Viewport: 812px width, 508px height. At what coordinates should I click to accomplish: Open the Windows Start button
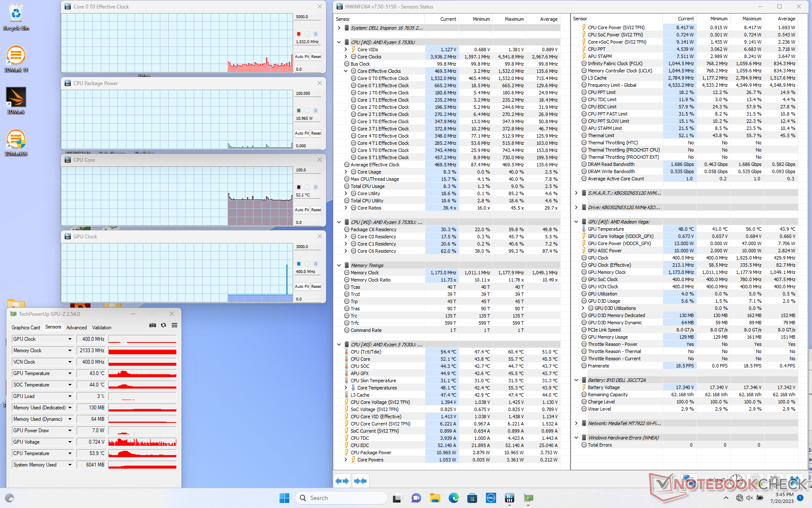pyautogui.click(x=284, y=498)
